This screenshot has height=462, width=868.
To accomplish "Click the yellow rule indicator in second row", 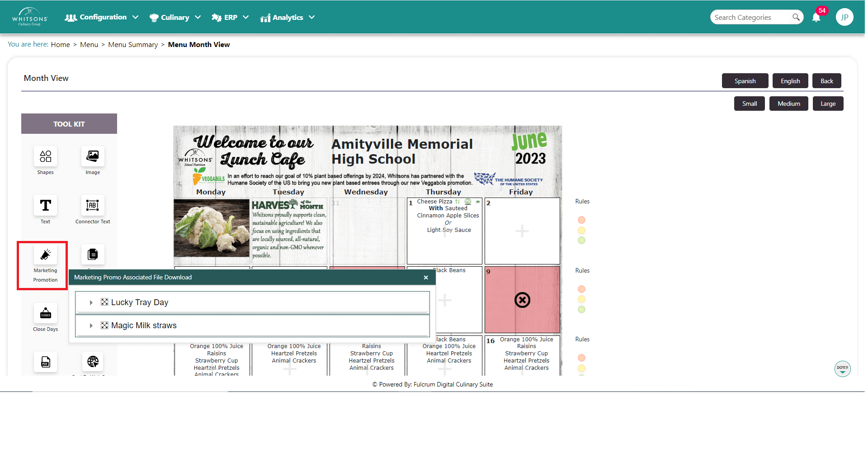I will 581,299.
